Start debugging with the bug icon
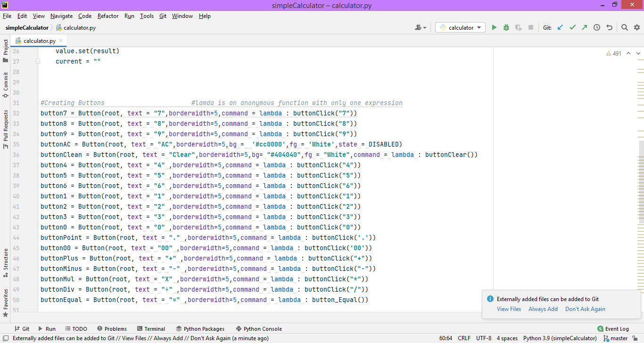The width and height of the screenshot is (644, 343). coord(506,27)
